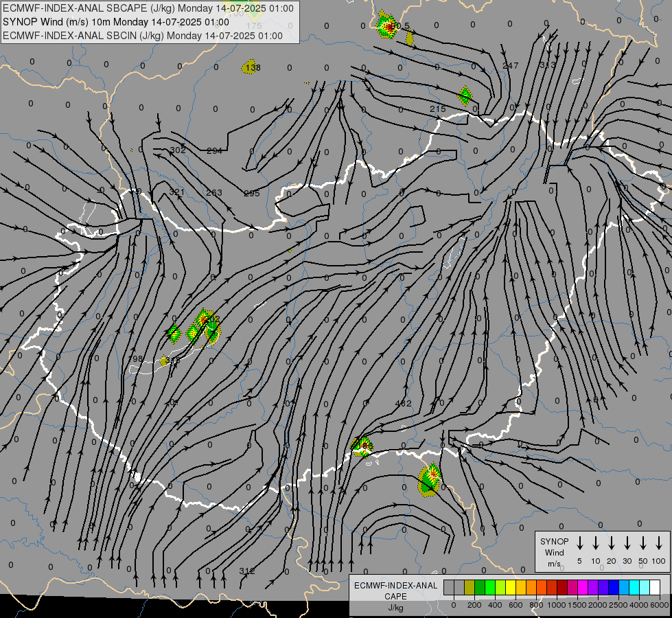Viewport: 672px width, 618px height.
Task: Click the 'CAPE' word in the colour legend
Action: pyautogui.click(x=395, y=597)
